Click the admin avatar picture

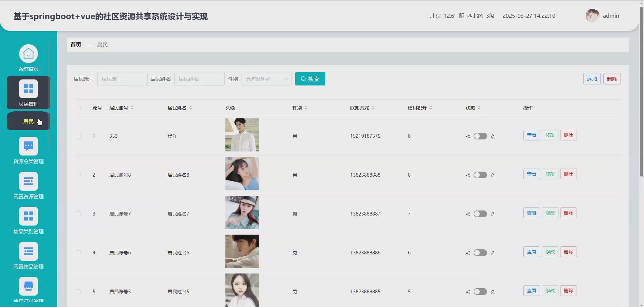[x=592, y=16]
